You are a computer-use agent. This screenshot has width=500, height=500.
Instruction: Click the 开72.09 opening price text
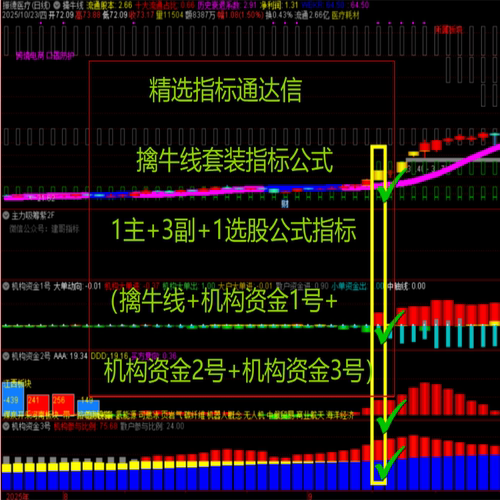(x=61, y=15)
